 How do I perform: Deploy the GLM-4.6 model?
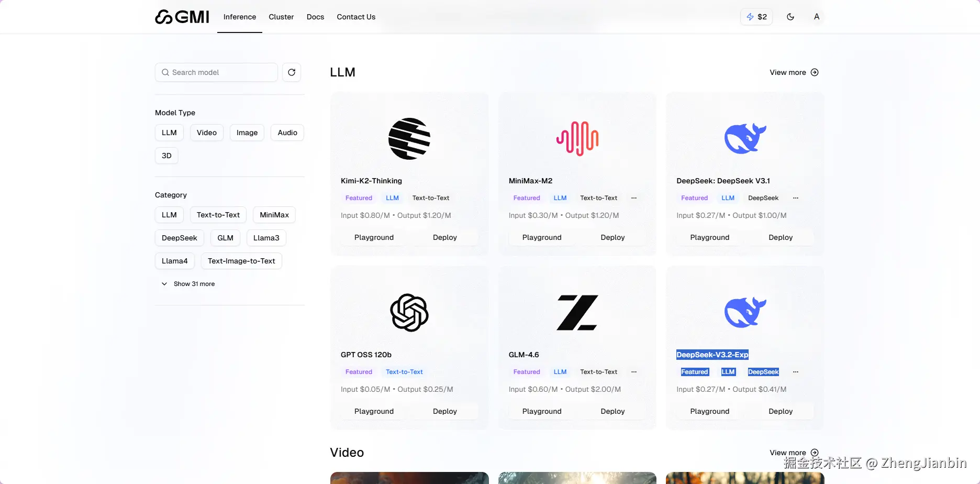612,411
